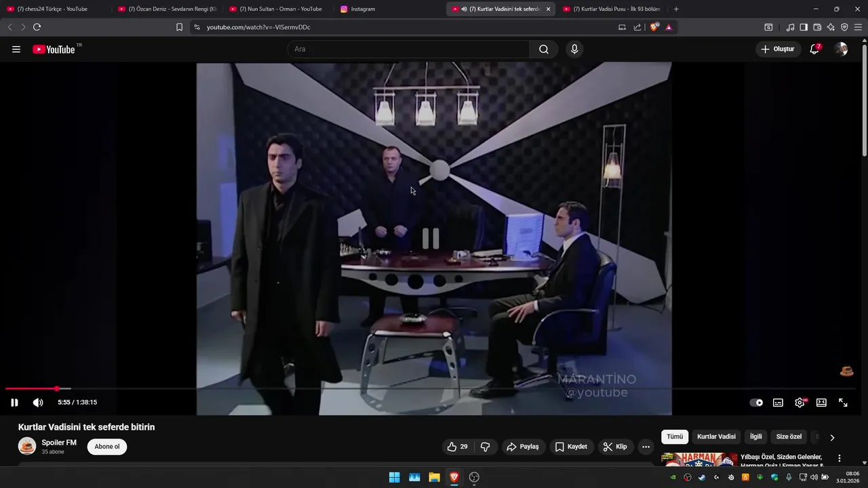This screenshot has width=868, height=488.
Task: Switch to the Özcan Deniz tab
Action: click(x=168, y=9)
